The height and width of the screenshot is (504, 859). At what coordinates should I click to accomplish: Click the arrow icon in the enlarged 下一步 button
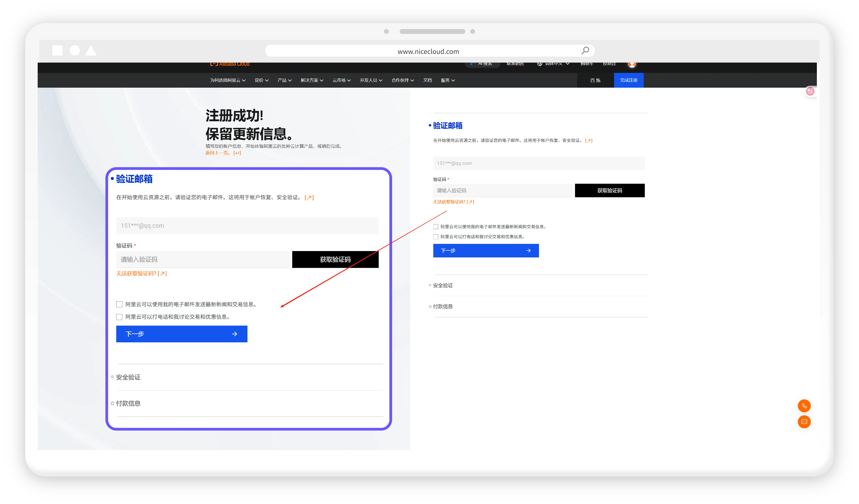[x=235, y=334]
